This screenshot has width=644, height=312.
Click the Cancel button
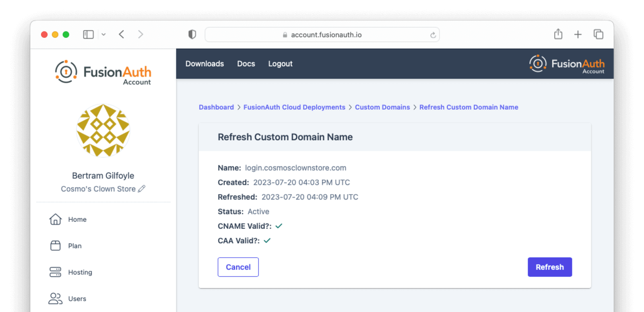point(238,267)
